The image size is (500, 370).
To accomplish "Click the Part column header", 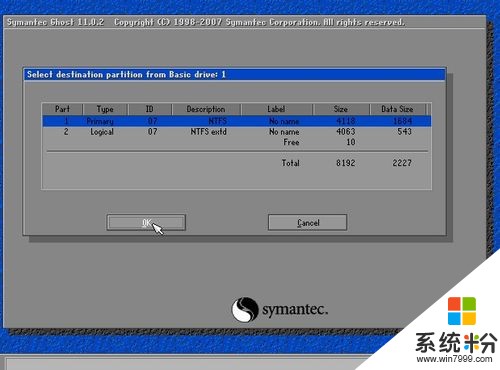I will coord(62,109).
